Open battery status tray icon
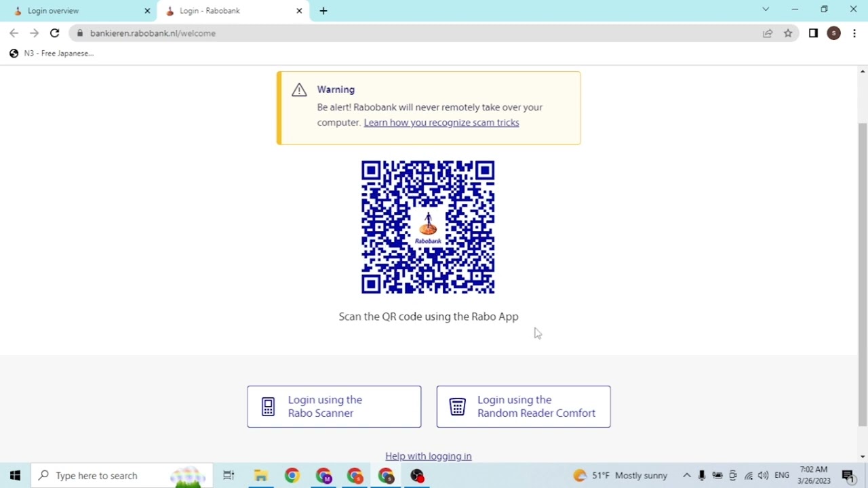 717,476
